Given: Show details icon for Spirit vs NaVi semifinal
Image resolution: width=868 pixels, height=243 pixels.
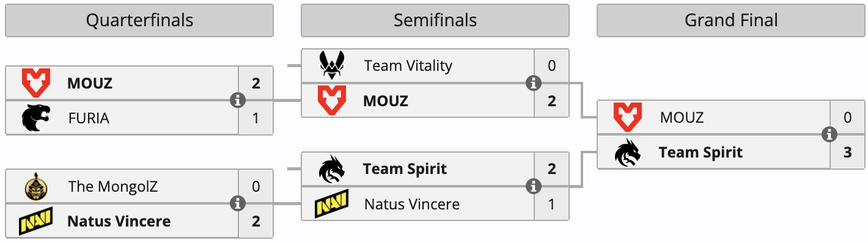Looking at the screenshot, I should (x=534, y=186).
